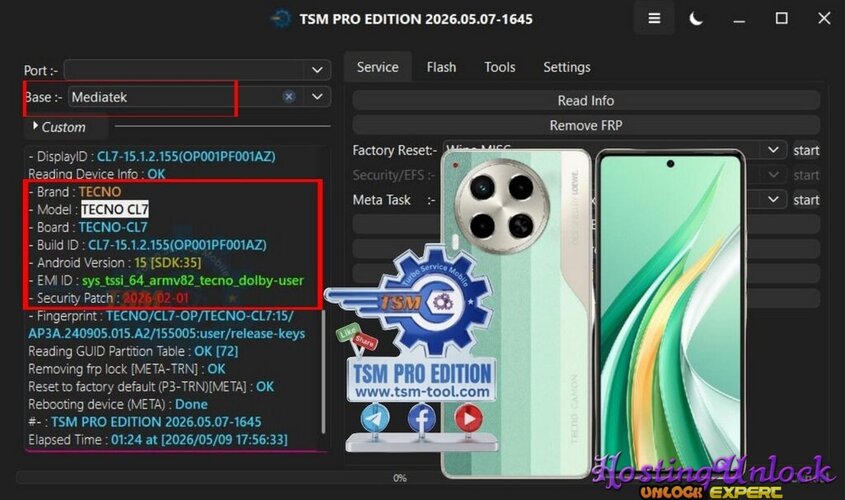Click the Android Version 15 [SDK:35] line

[x=115, y=262]
